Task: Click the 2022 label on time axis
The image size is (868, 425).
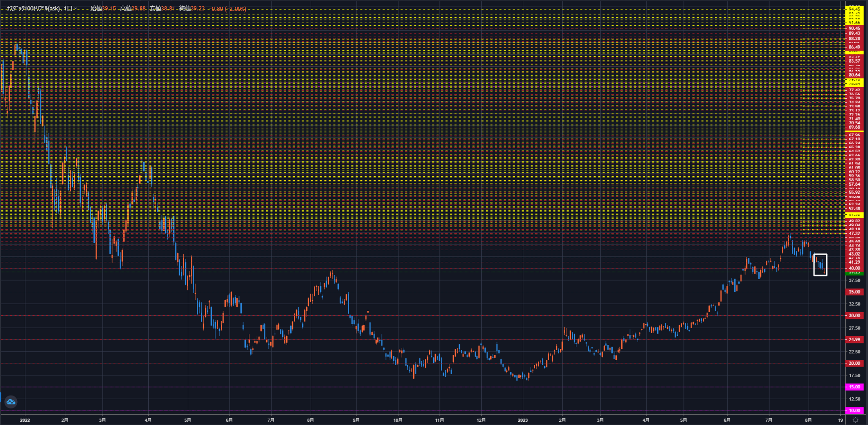Action: (x=25, y=420)
